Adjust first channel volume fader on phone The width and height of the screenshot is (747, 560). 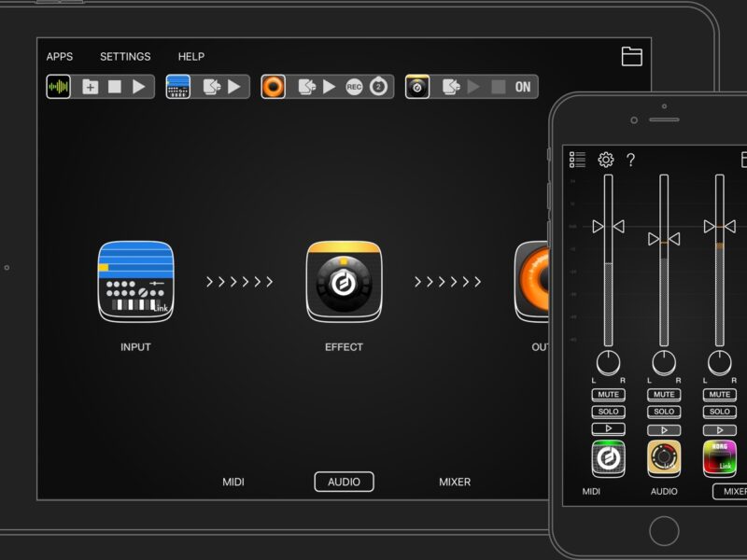pyautogui.click(x=609, y=226)
